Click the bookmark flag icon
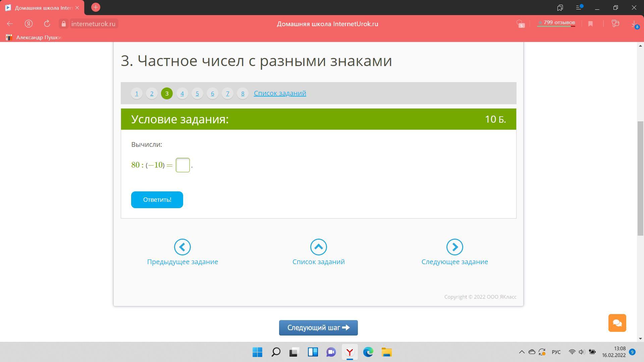 (x=590, y=24)
